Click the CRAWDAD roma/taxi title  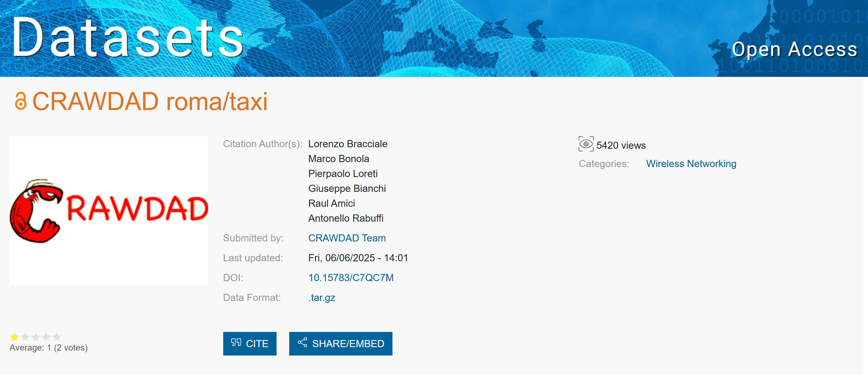click(150, 101)
